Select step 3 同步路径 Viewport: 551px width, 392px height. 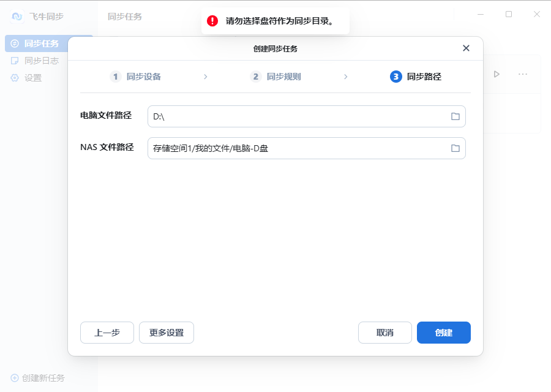pyautogui.click(x=416, y=77)
